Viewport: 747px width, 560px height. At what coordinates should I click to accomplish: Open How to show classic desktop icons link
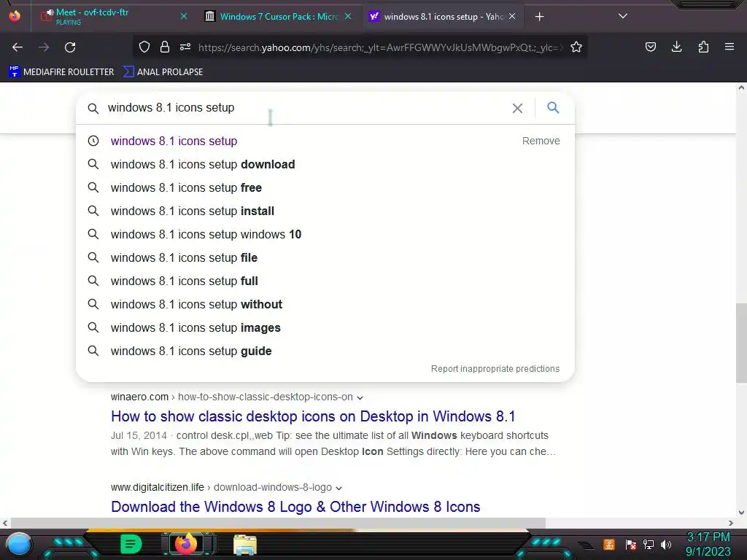click(313, 416)
